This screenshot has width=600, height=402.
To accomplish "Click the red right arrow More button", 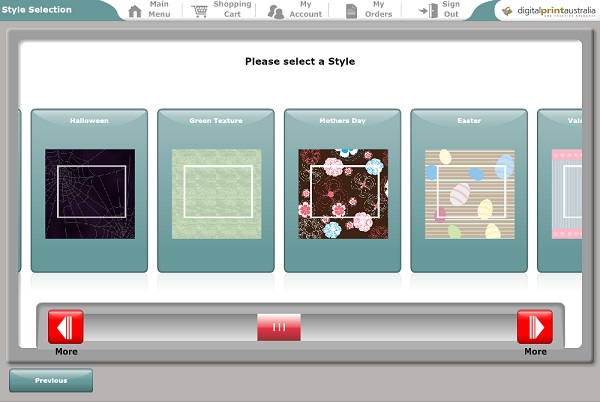I will tap(535, 327).
